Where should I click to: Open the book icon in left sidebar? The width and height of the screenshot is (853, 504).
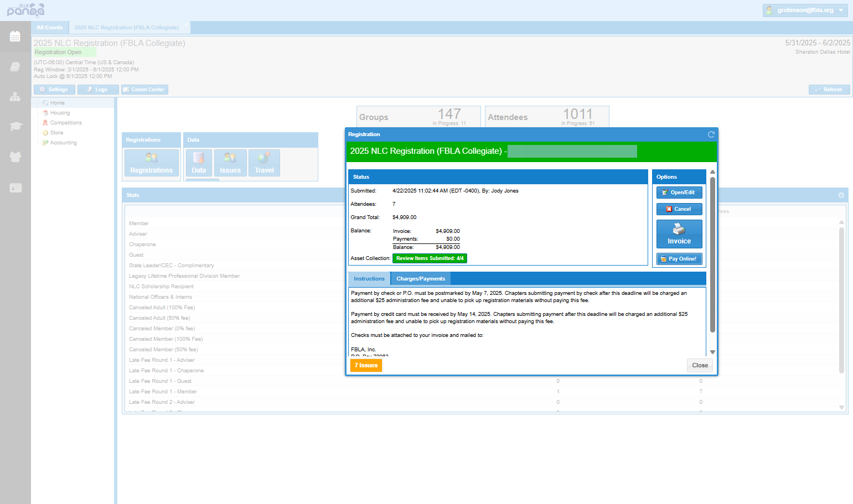[x=15, y=67]
